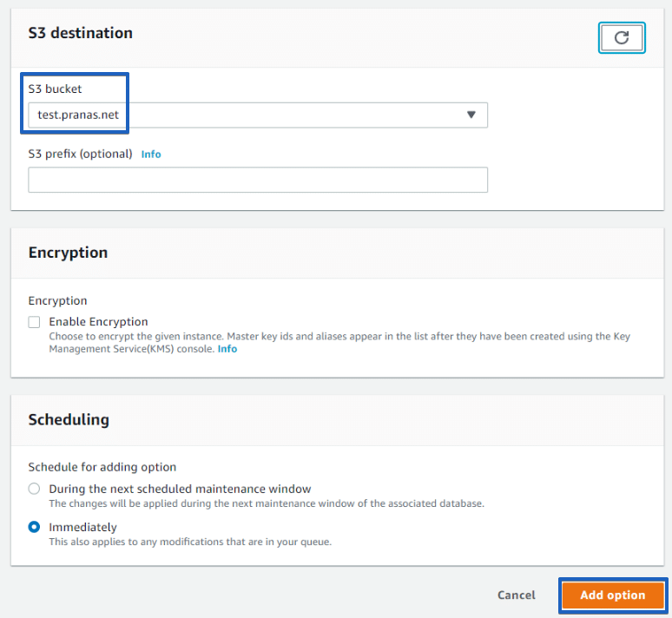The width and height of the screenshot is (672, 618).
Task: Click the refresh icon in S3 destination
Action: (x=621, y=37)
